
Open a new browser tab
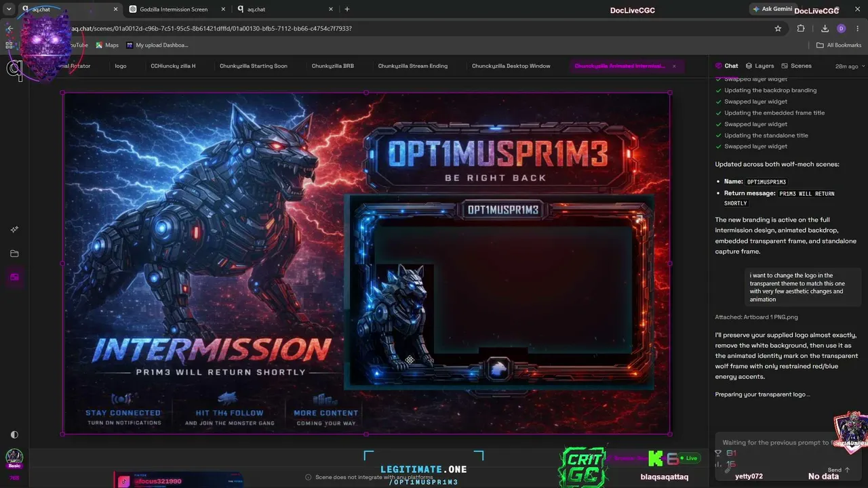pyautogui.click(x=347, y=9)
